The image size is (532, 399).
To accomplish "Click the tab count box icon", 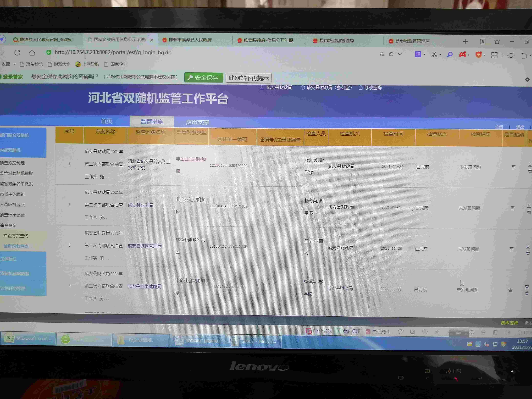I will [x=483, y=42].
